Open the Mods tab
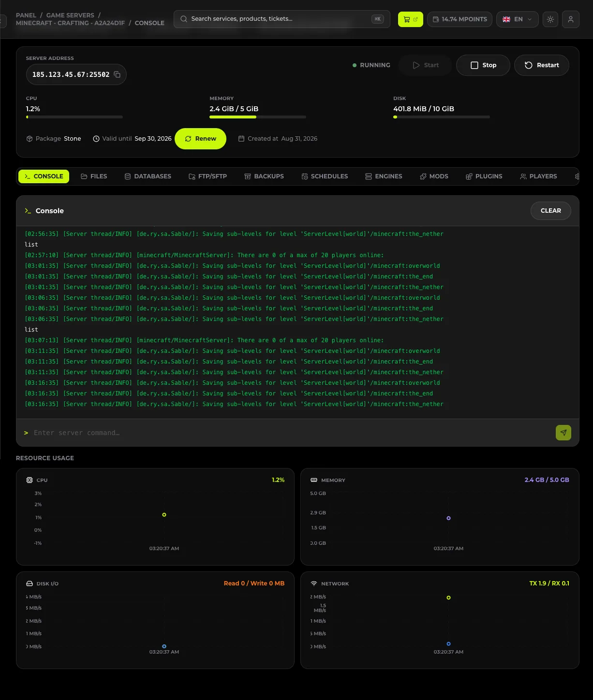Screen dimensions: 593x700 [434, 176]
